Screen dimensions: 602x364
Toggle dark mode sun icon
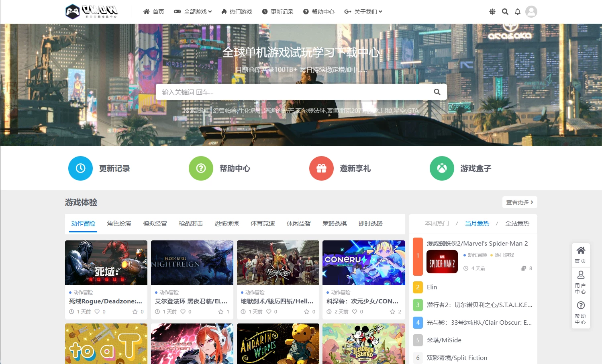click(492, 12)
